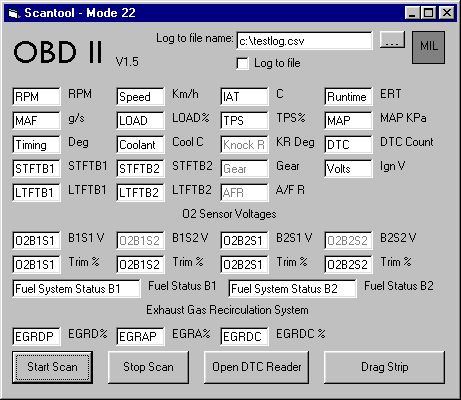This screenshot has width=461, height=400.
Task: Click the 'O2 Sensor Voltages' heading
Action: [229, 214]
